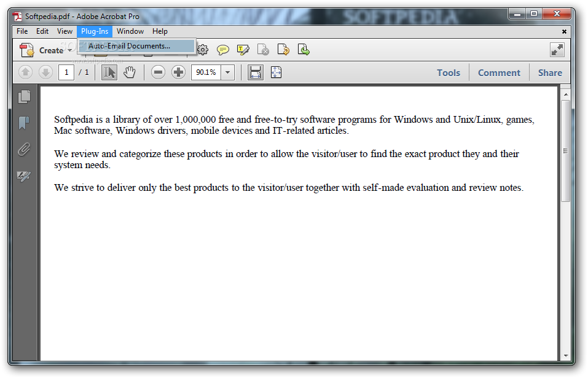
Task: Maximize the Acrobat window
Action: (534, 14)
